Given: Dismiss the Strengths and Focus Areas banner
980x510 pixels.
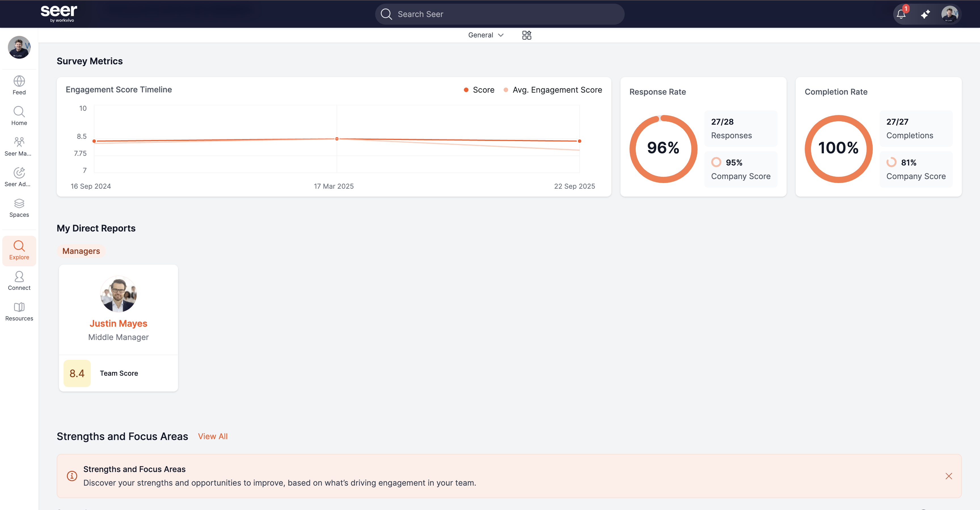Looking at the screenshot, I should (x=949, y=476).
